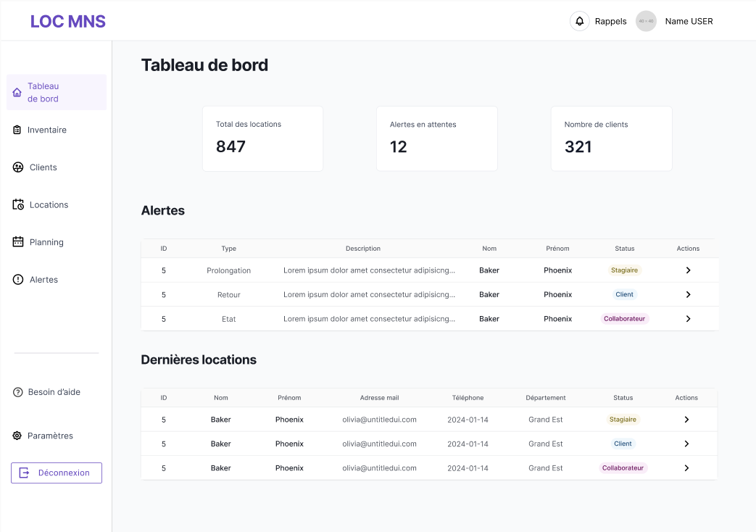
Task: Open Locations from the sidebar icon
Action: 17,204
